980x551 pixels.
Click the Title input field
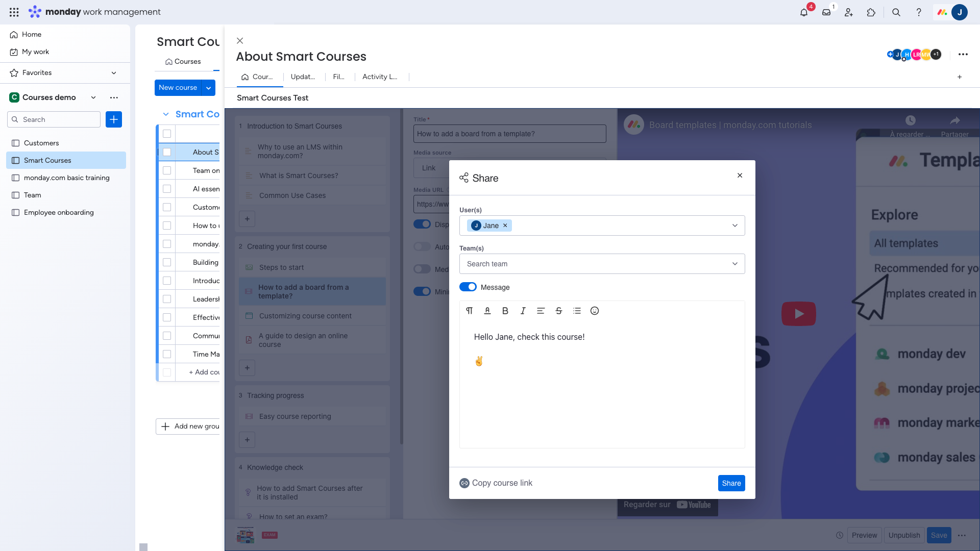(x=509, y=134)
